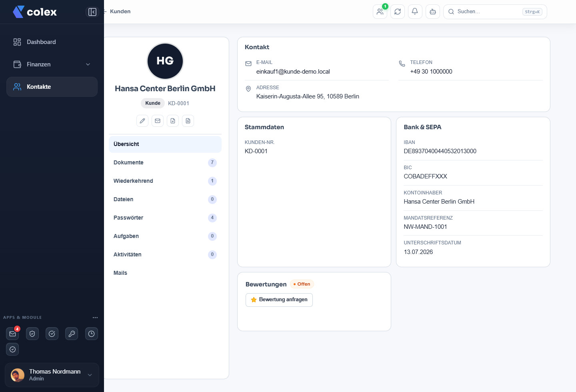Edit the customer with the pencil icon
Image resolution: width=576 pixels, height=392 pixels.
(142, 121)
